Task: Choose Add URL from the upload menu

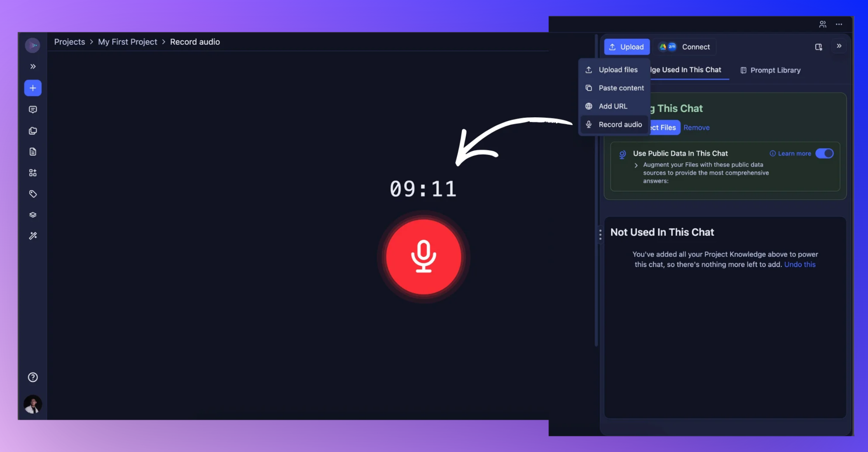Action: click(x=613, y=106)
